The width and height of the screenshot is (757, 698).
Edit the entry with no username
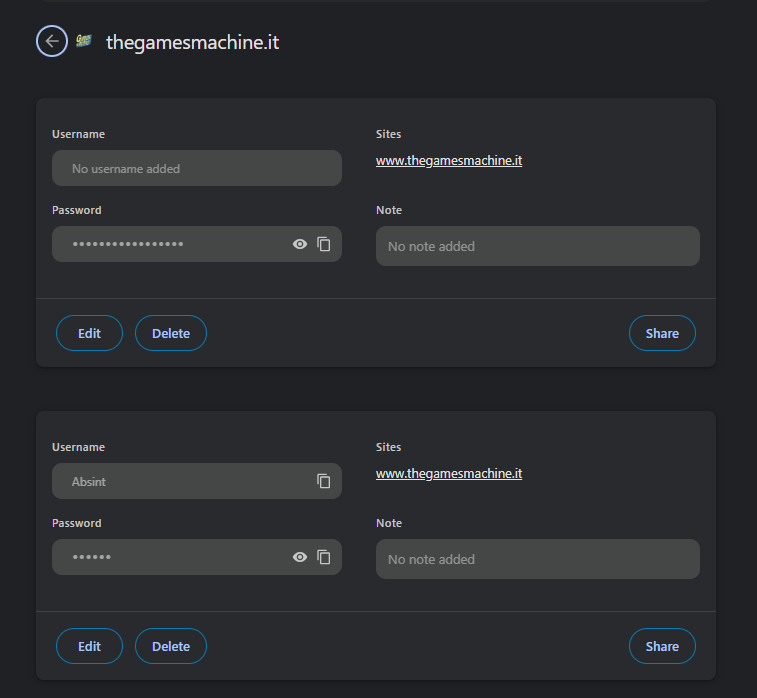(x=89, y=333)
